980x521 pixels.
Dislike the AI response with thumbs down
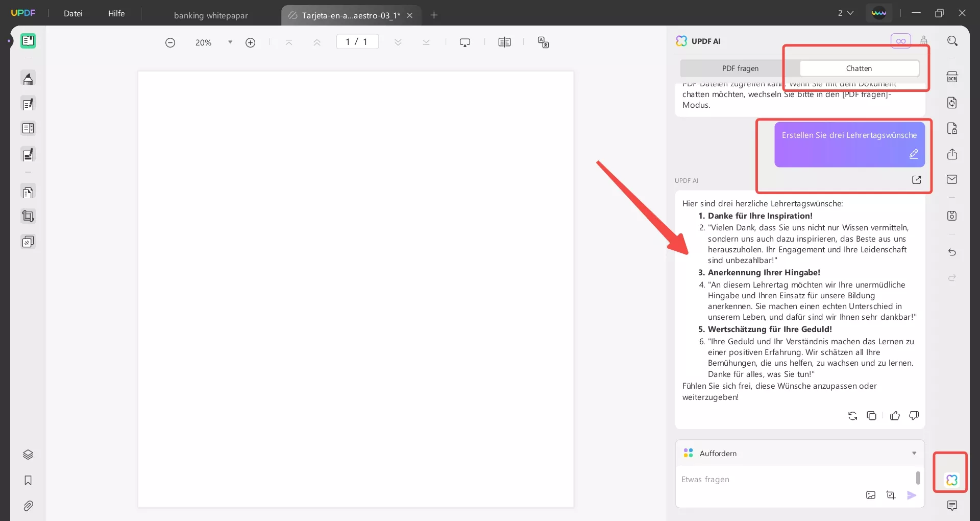[x=914, y=416]
